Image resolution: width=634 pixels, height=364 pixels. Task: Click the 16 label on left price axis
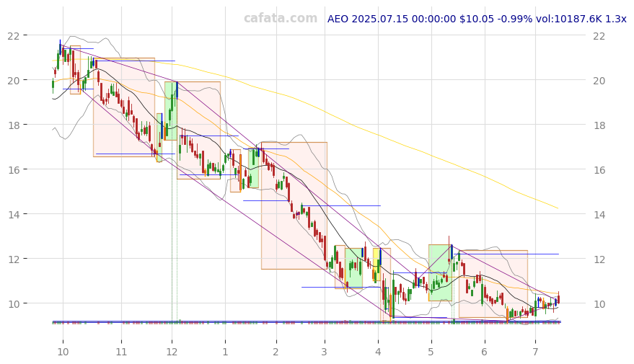[x=13, y=169]
